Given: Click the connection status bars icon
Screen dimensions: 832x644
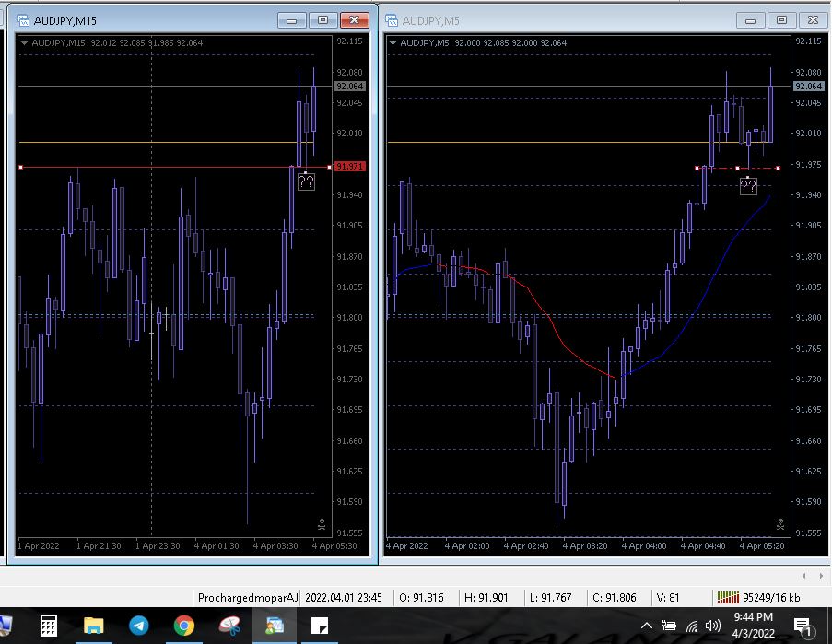Looking at the screenshot, I should 728,598.
